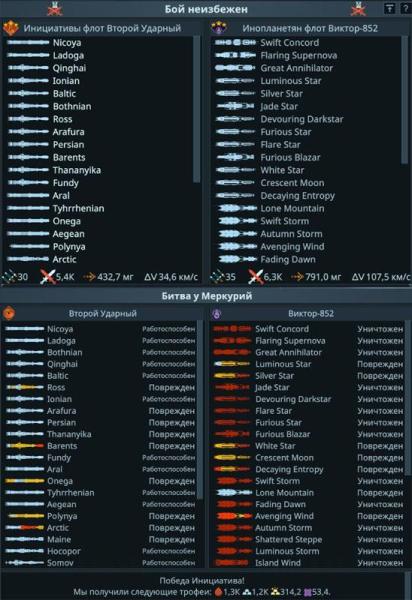Click the Initiative fleet combat power swords icon

[x=47, y=276]
